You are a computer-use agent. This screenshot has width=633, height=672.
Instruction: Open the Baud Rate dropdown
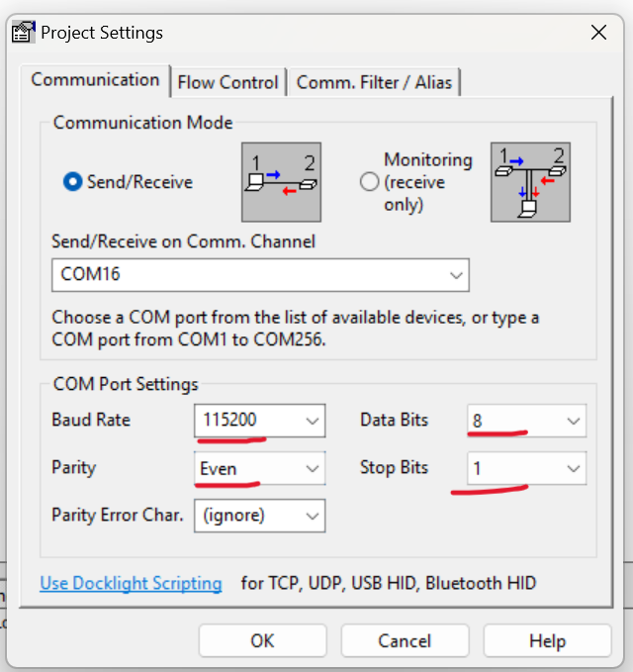pyautogui.click(x=313, y=421)
